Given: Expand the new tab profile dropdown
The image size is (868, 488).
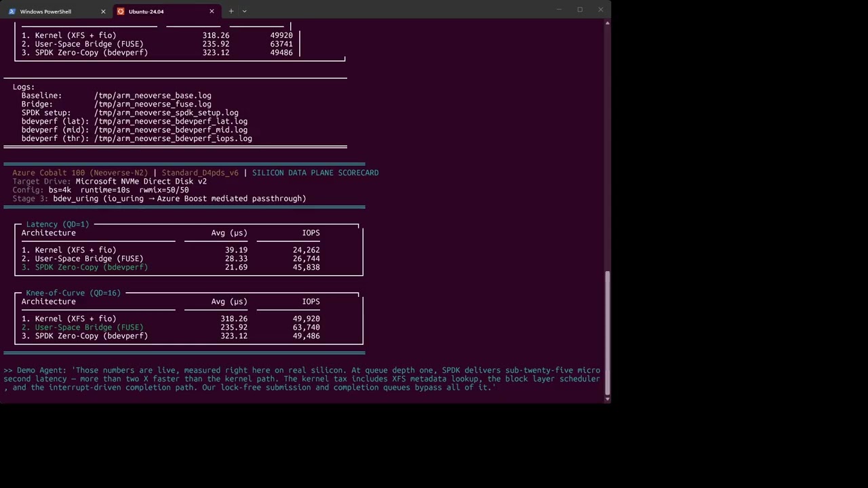Looking at the screenshot, I should (244, 11).
